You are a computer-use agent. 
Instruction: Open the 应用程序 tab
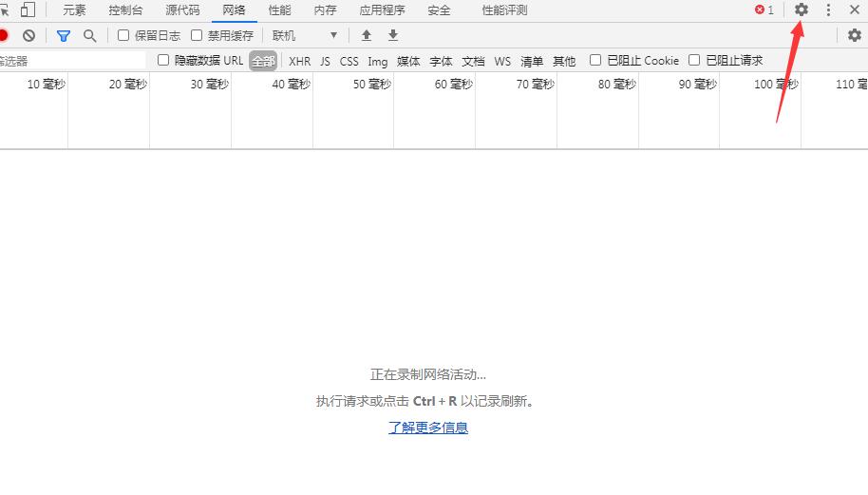coord(382,10)
